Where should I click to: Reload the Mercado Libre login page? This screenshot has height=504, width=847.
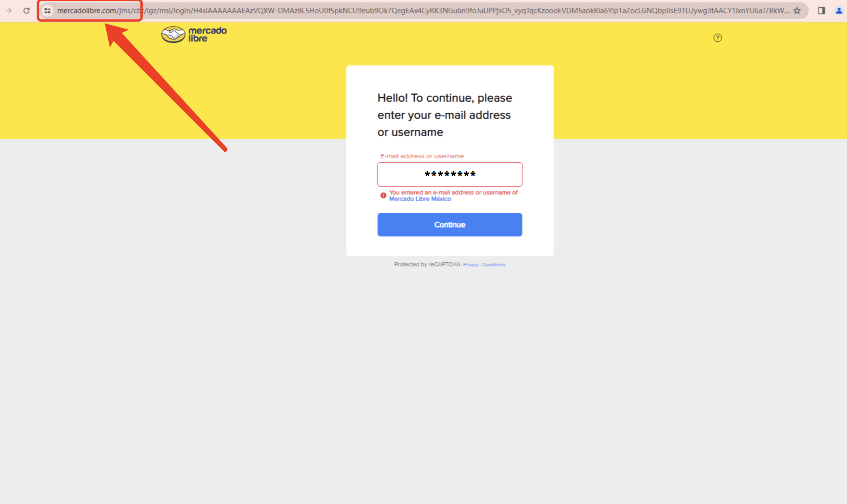[26, 11]
